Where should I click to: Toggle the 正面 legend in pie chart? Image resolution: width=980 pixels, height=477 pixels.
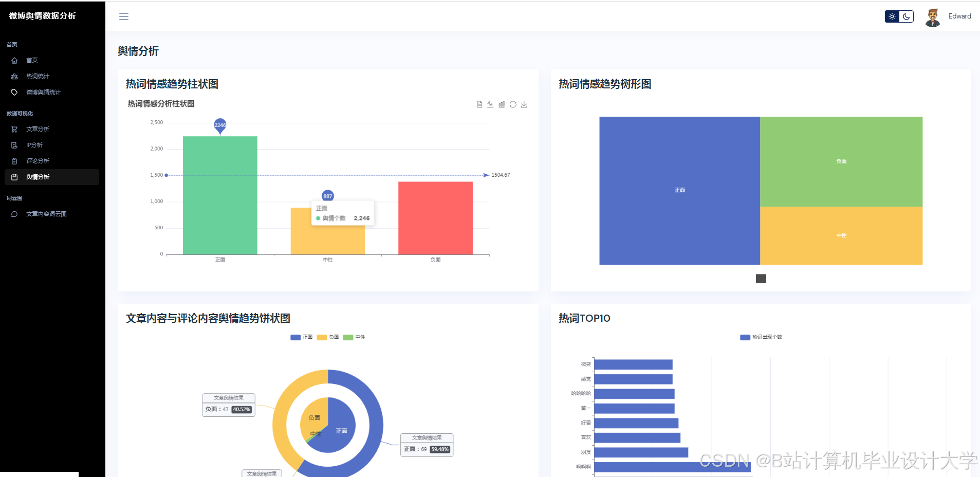pyautogui.click(x=302, y=337)
